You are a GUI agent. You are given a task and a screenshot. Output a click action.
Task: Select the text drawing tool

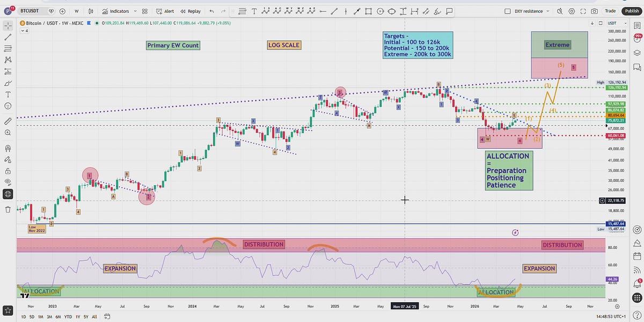(254, 11)
